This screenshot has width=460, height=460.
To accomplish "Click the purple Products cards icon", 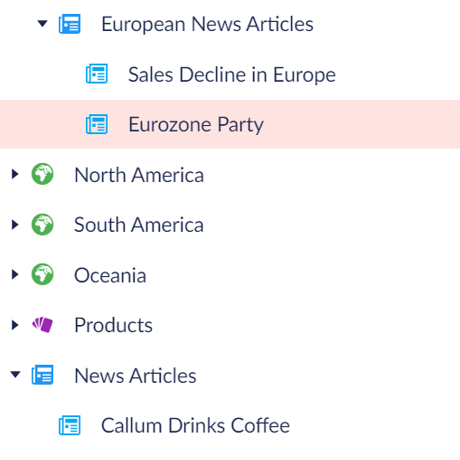I will pyautogui.click(x=42, y=325).
